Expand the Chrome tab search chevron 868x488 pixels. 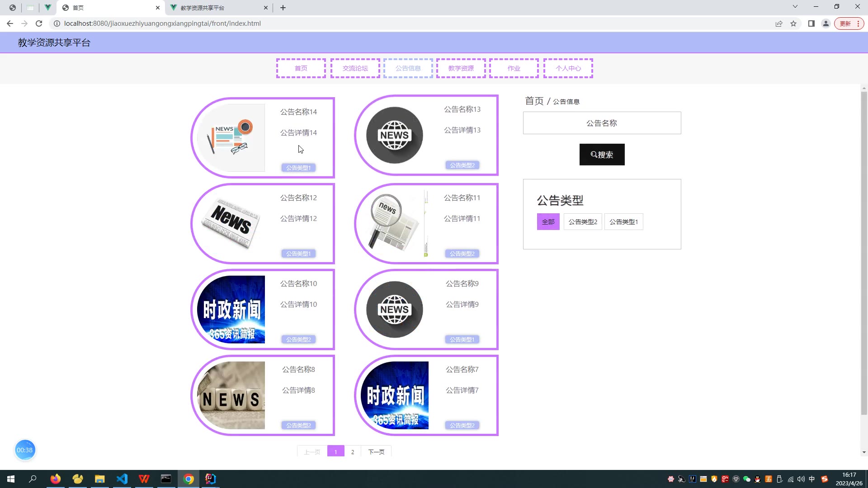(795, 7)
